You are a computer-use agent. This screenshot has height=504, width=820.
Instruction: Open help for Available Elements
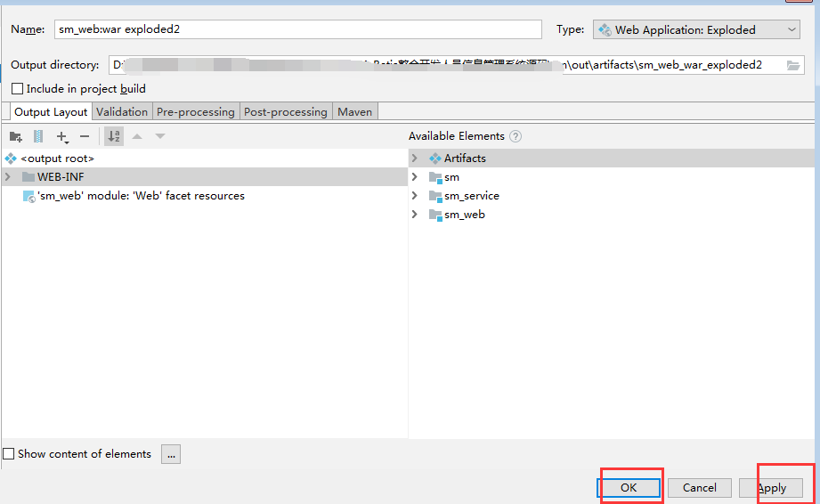pos(516,136)
